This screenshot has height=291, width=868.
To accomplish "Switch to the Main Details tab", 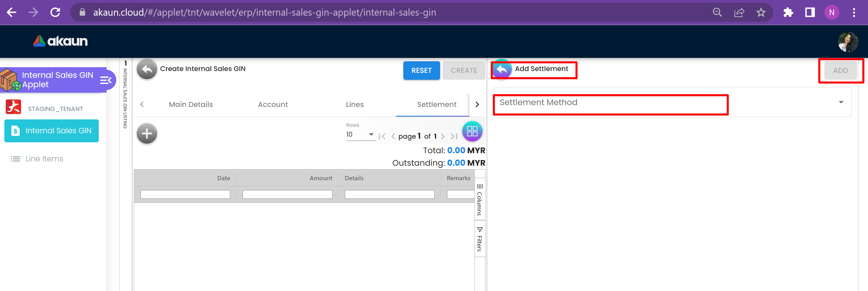I will point(191,104).
